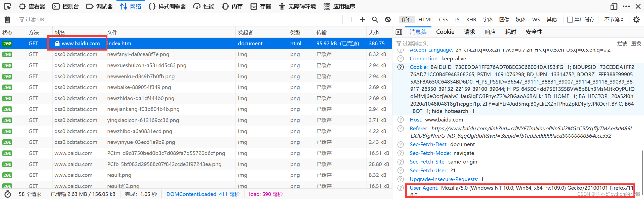Enable the 禁用缓存 checkbox
Image resolution: width=644 pixels, height=199 pixels.
pos(570,20)
